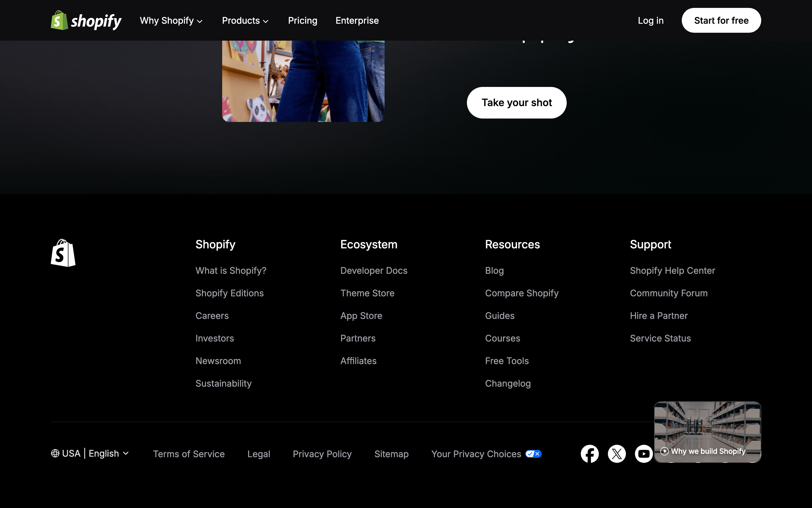This screenshot has height=508, width=812.
Task: Open the Enterprise nav item
Action: tap(357, 21)
